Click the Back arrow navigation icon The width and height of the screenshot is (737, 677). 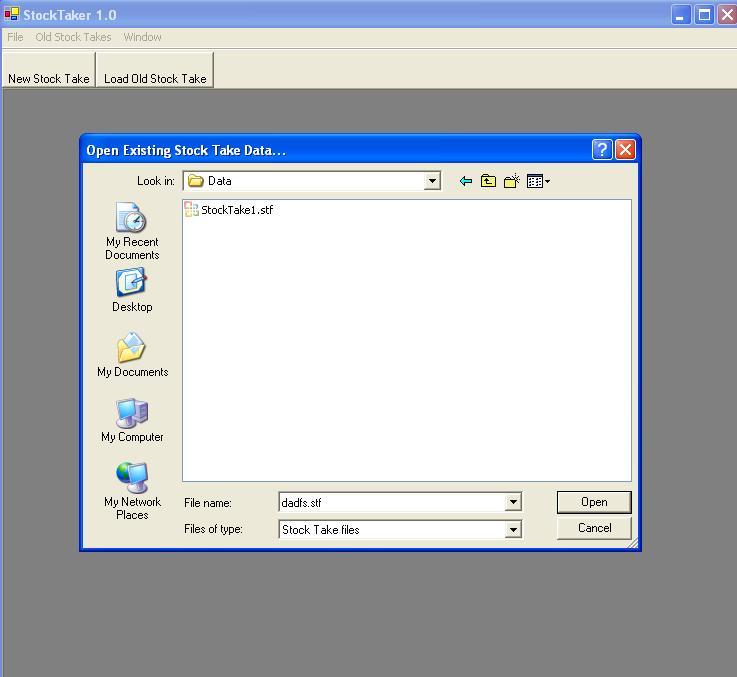tap(465, 181)
